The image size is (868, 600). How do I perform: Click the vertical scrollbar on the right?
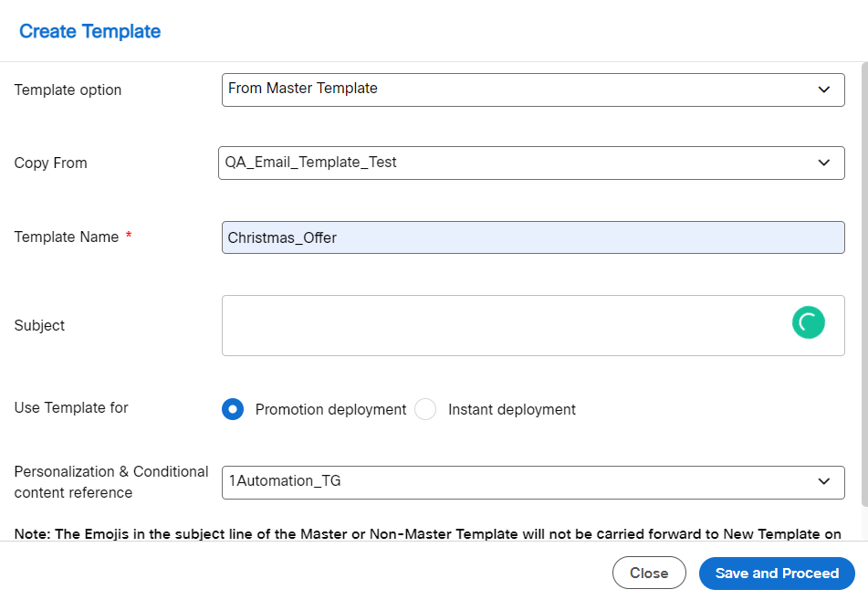[863, 274]
